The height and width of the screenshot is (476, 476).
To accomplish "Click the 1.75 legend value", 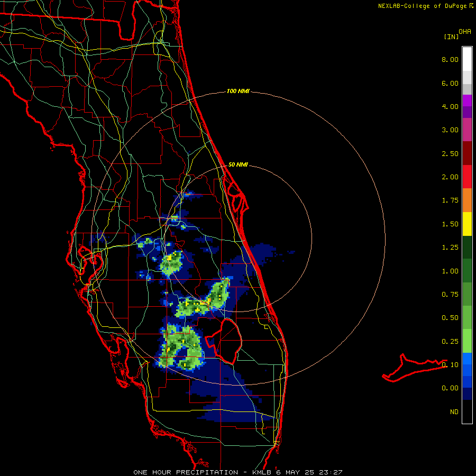I will (450, 200).
